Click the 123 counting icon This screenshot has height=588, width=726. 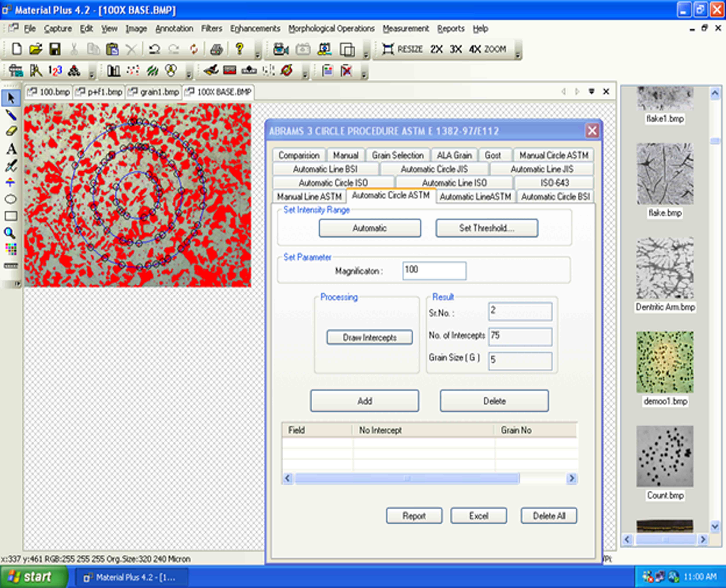(x=55, y=70)
